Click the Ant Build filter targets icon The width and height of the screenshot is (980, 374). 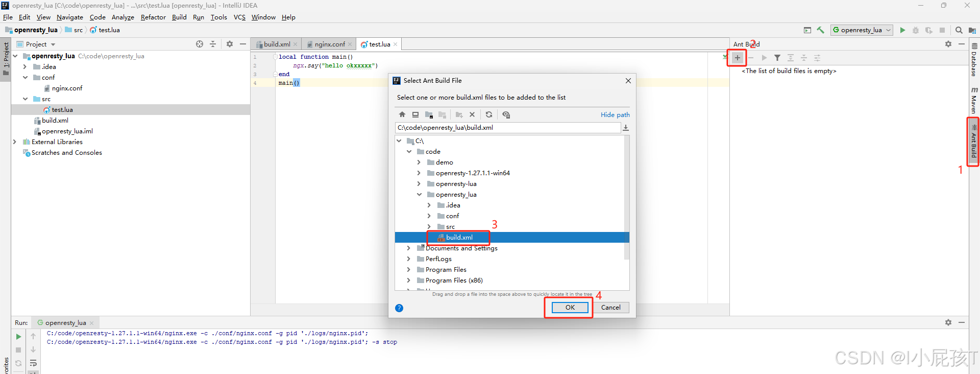point(777,58)
